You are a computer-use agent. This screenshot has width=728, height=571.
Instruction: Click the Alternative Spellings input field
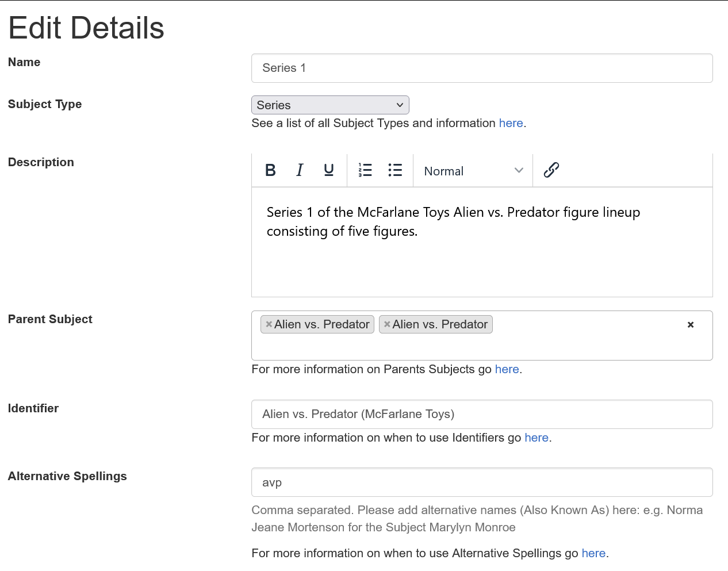click(x=482, y=482)
